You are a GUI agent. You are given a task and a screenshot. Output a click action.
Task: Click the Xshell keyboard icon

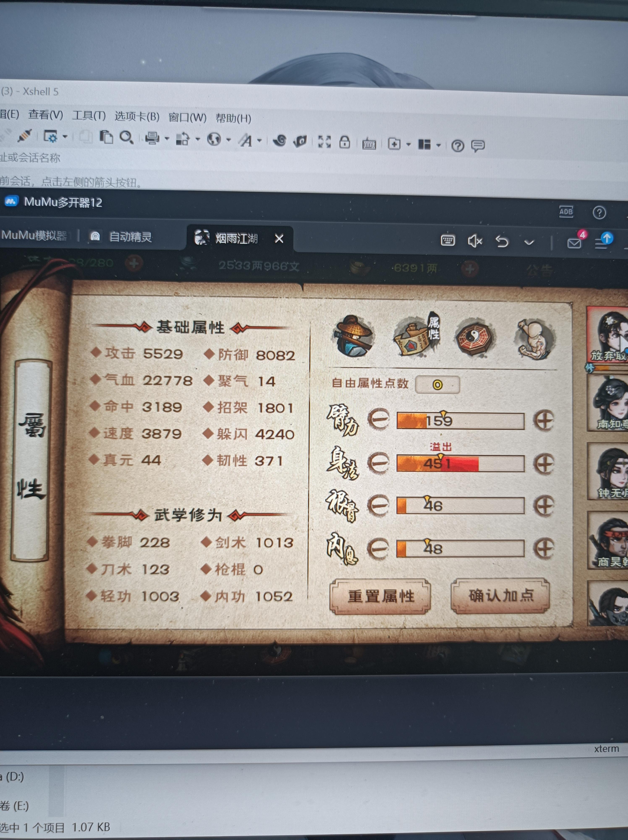[369, 144]
